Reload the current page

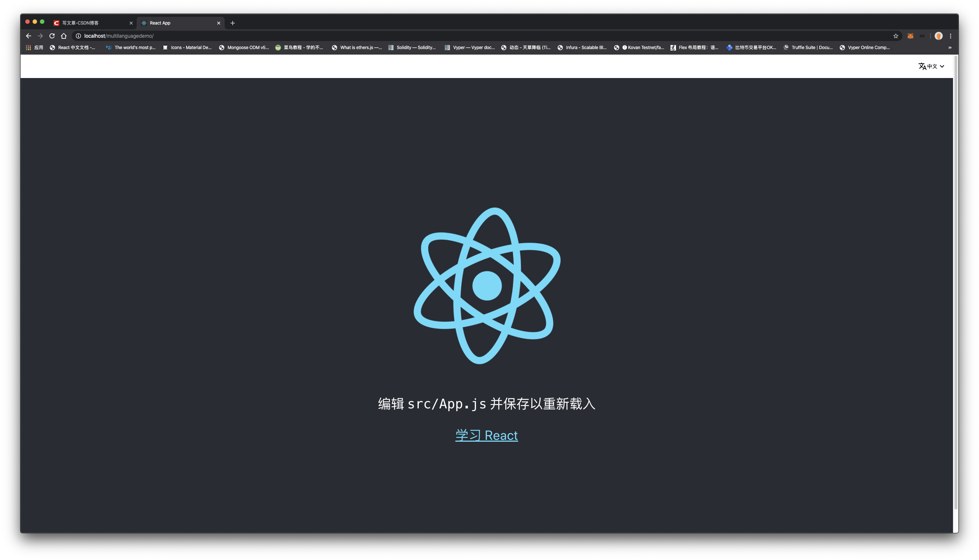point(52,36)
